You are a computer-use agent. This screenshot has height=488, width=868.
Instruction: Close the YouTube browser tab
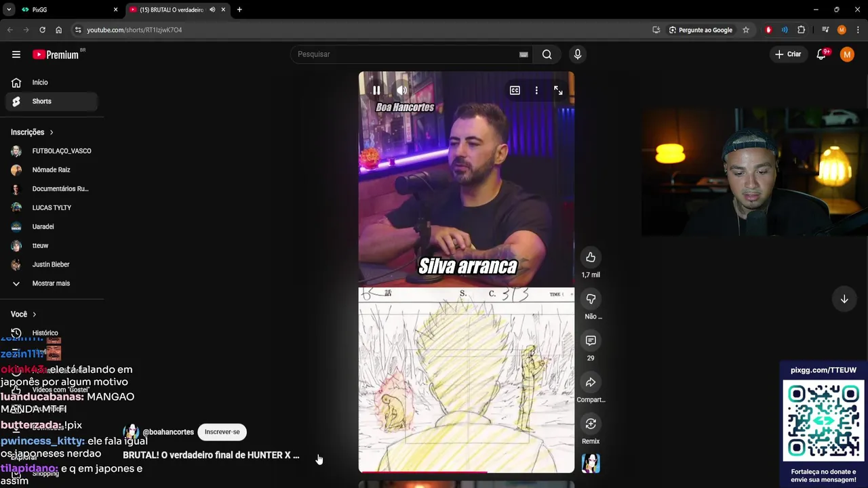[x=223, y=9]
